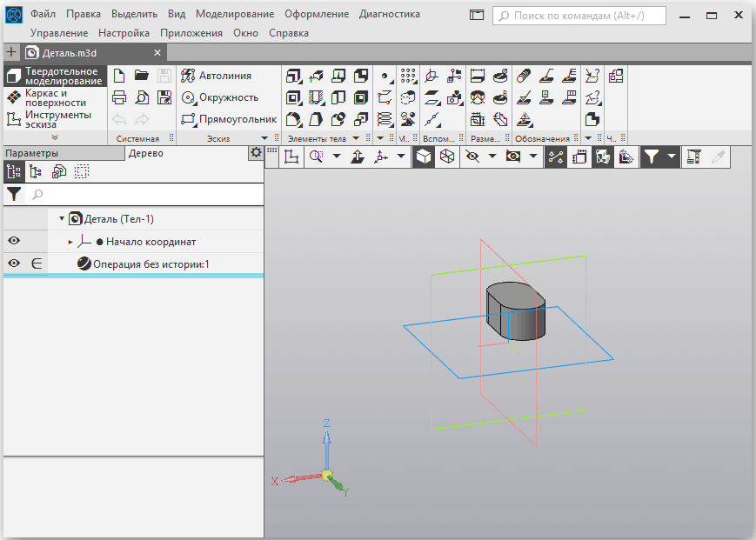This screenshot has height=540, width=756.
Task: Click the diametral dimension icon in Размеры
Action: click(500, 76)
